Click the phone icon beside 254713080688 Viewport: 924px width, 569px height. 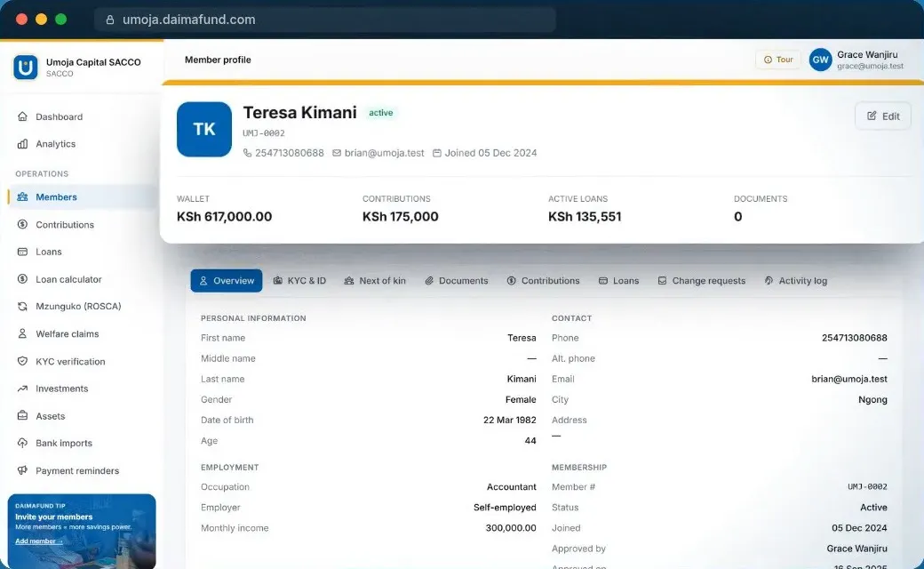pyautogui.click(x=247, y=153)
